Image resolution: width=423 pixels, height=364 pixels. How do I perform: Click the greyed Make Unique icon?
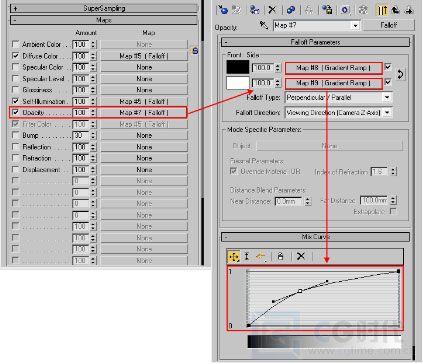point(309,10)
